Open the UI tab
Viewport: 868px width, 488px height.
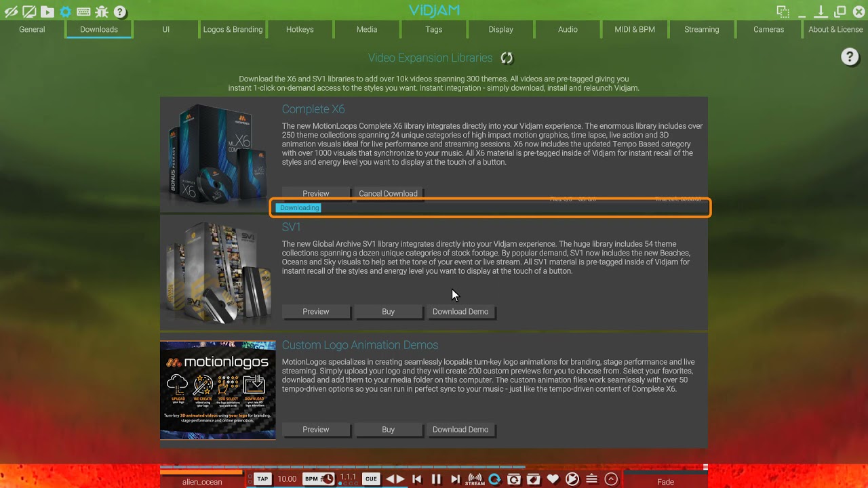(166, 29)
